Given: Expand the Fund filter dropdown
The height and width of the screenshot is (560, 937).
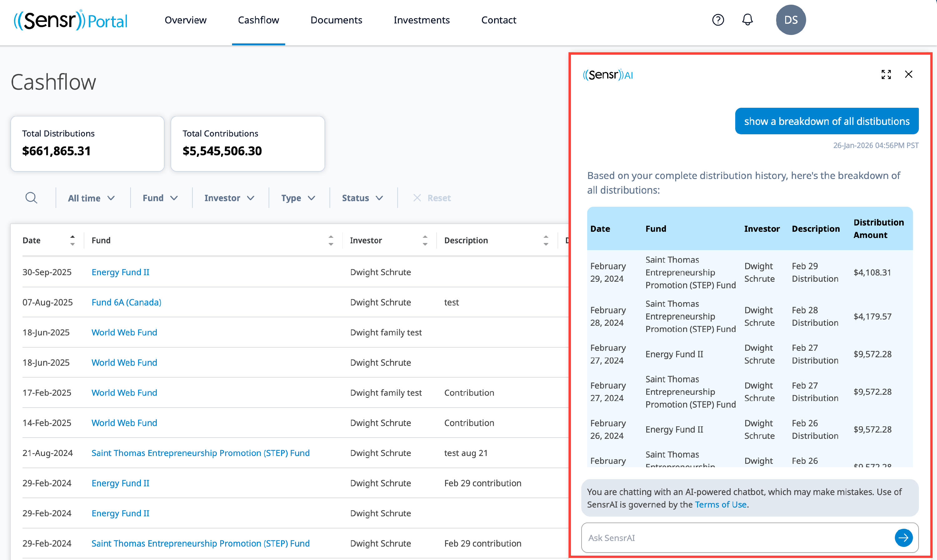Looking at the screenshot, I should point(160,198).
